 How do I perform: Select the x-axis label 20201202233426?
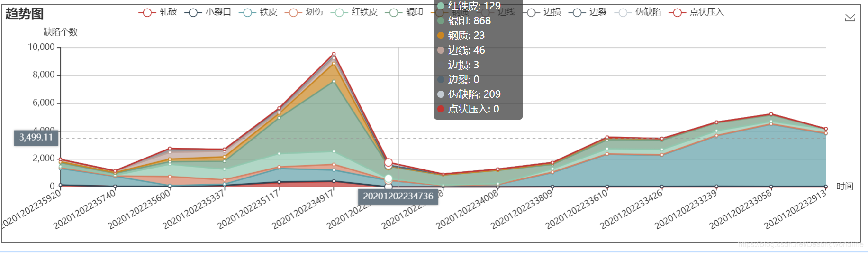click(x=632, y=209)
